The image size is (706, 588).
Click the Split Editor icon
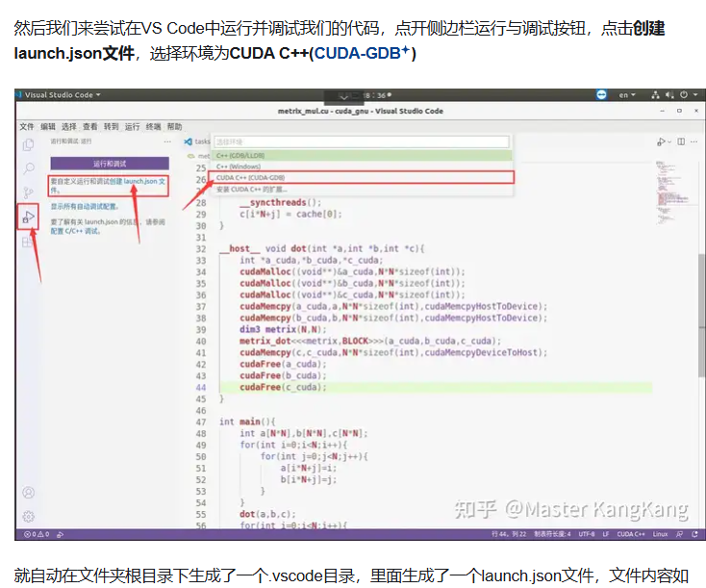point(681,141)
